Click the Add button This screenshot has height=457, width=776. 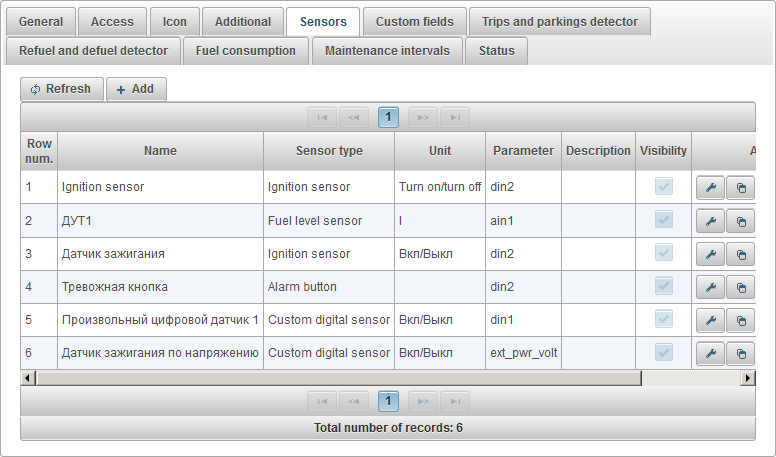136,89
